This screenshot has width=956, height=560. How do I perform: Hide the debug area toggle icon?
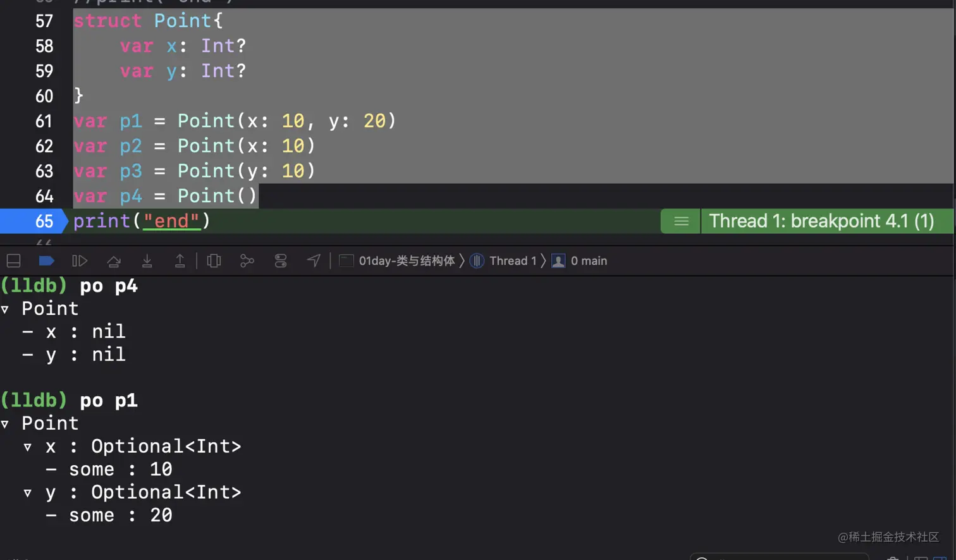[x=13, y=260]
